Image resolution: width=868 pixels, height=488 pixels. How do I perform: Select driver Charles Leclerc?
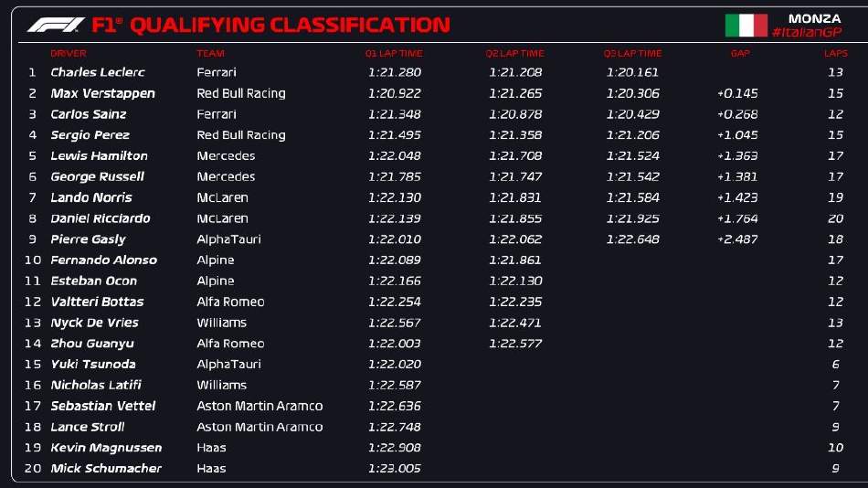pyautogui.click(x=98, y=72)
